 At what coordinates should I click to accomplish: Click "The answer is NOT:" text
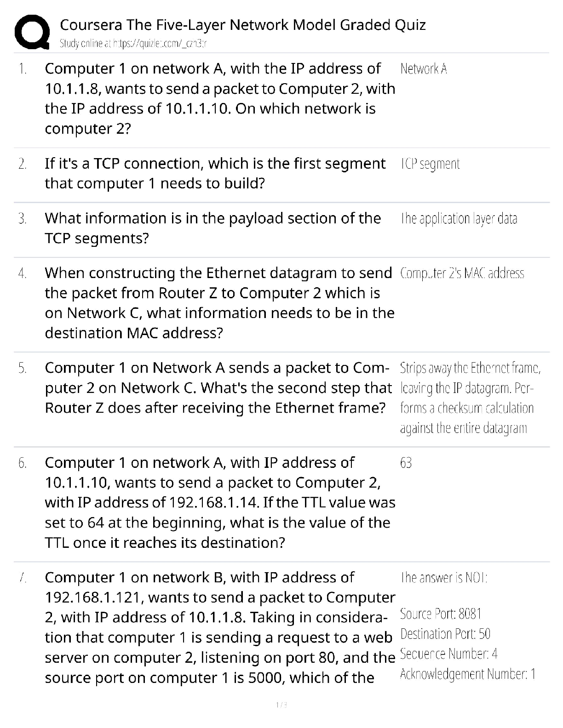click(x=444, y=577)
